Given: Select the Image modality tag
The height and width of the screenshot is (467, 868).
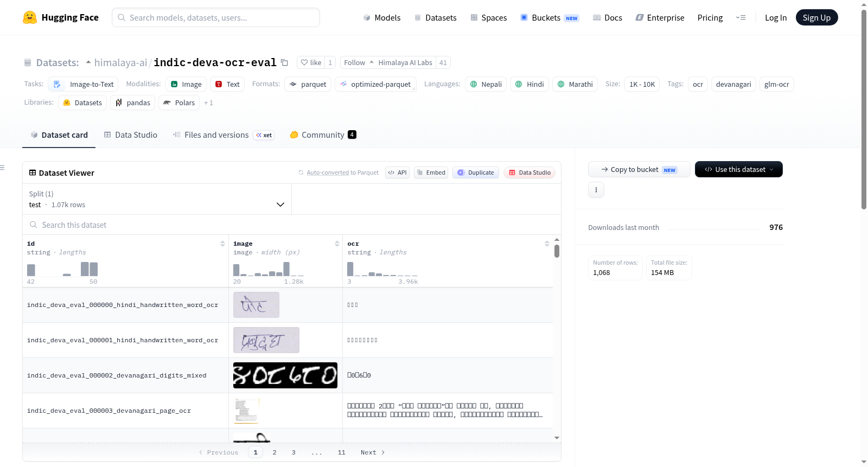Looking at the screenshot, I should coord(186,84).
